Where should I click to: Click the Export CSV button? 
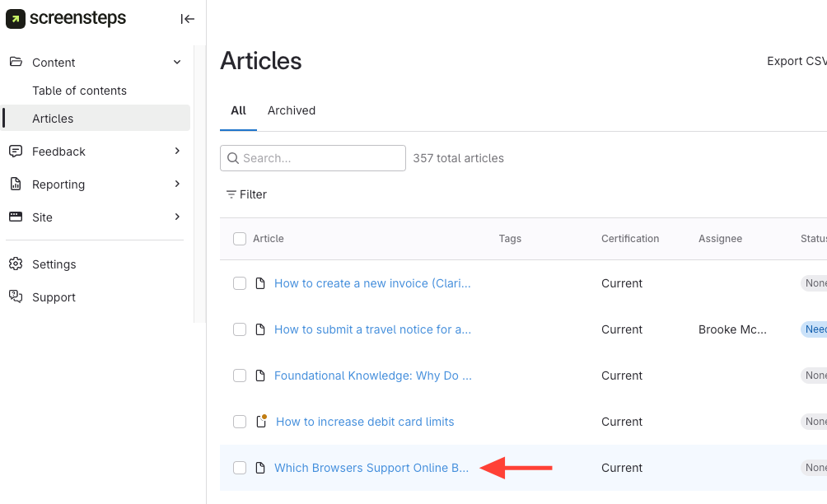pyautogui.click(x=796, y=61)
